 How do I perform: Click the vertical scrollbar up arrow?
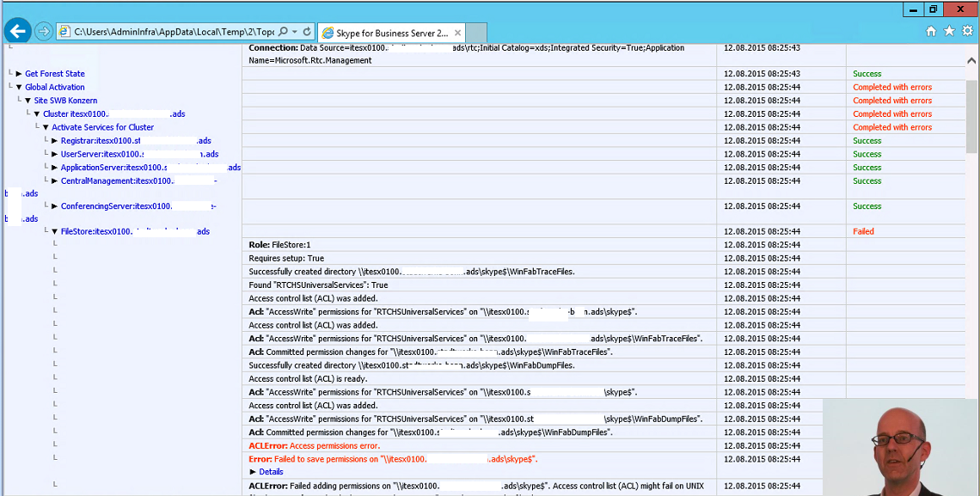[972, 61]
